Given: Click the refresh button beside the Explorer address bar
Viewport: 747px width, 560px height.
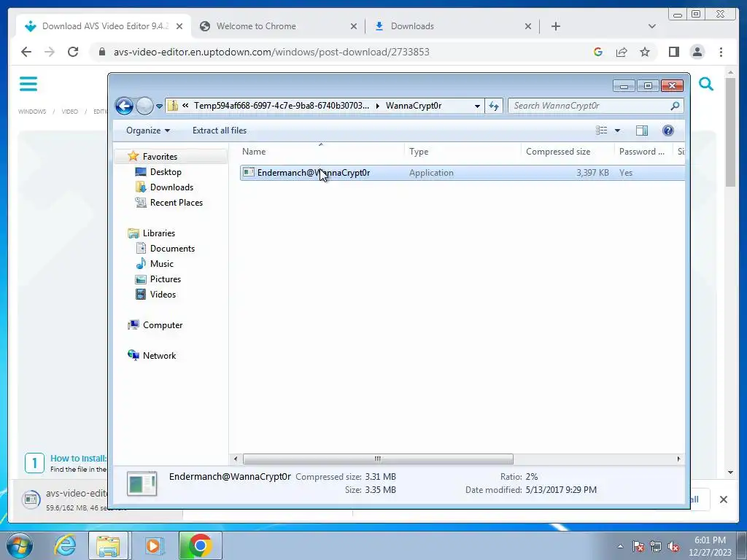Looking at the screenshot, I should pyautogui.click(x=494, y=106).
